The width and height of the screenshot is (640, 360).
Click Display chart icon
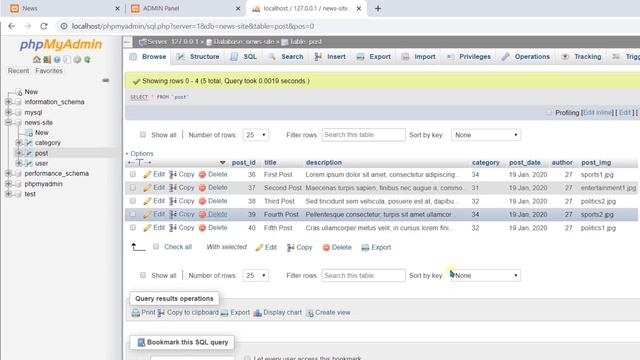coord(257,313)
